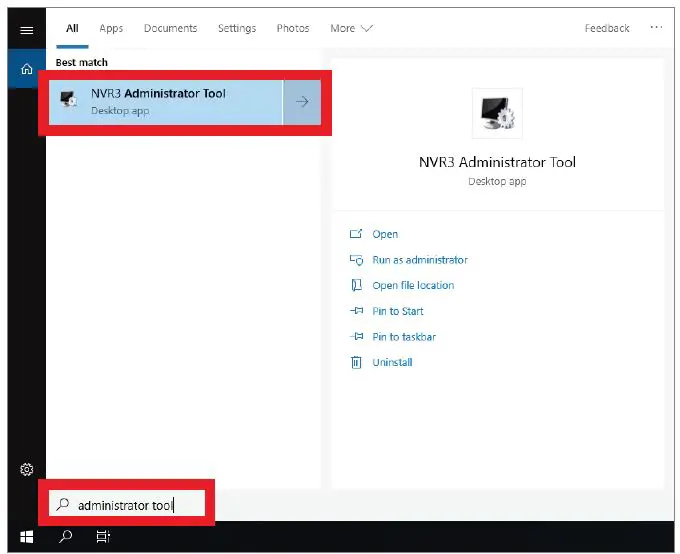The image size is (680, 554).
Task: Choose Run as administrator
Action: point(420,259)
